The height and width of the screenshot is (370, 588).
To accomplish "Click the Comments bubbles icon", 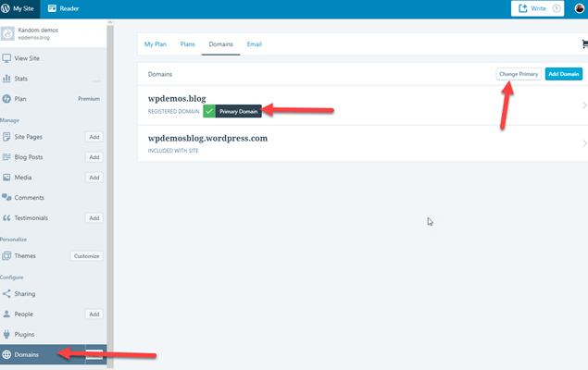I will point(6,197).
